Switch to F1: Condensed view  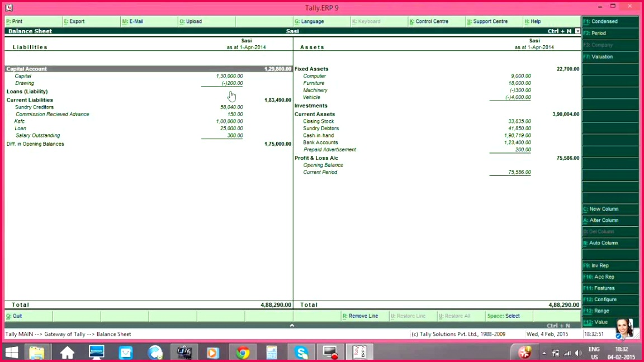(610, 22)
